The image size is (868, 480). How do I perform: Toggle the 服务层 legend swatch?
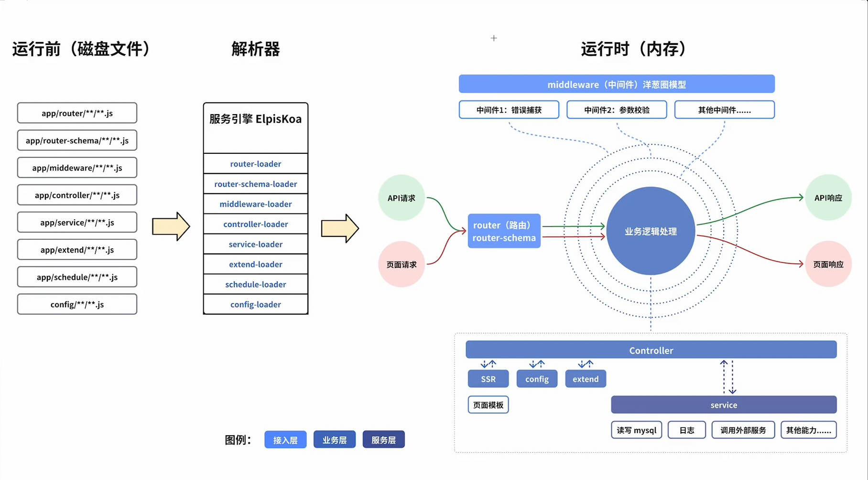coord(383,439)
